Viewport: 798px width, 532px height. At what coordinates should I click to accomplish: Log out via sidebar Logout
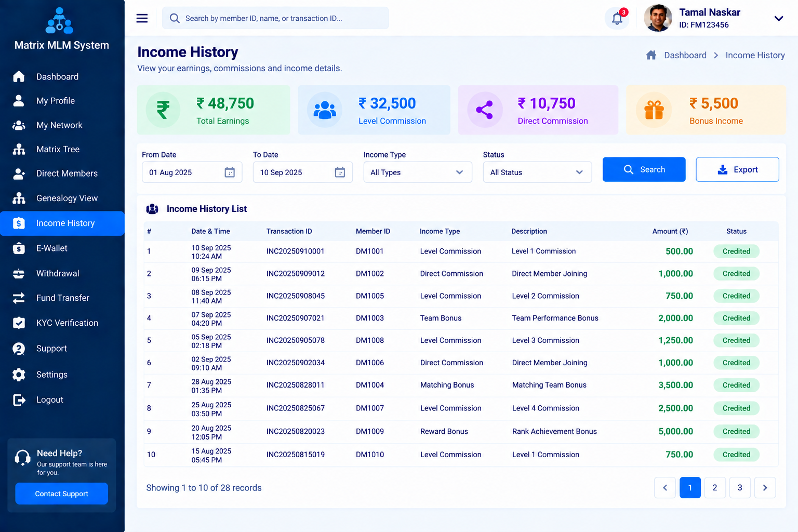coord(62,400)
